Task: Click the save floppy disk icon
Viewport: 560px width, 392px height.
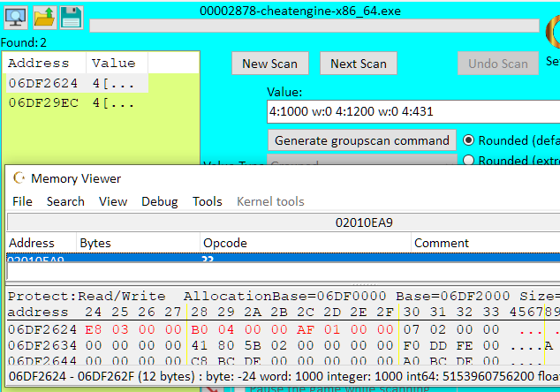Action: pyautogui.click(x=71, y=18)
